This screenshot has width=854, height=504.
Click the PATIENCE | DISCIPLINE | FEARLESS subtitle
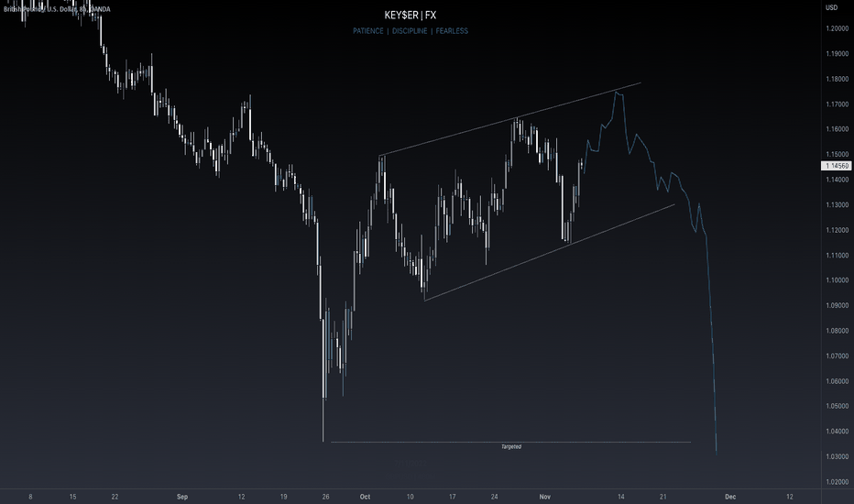click(x=411, y=31)
